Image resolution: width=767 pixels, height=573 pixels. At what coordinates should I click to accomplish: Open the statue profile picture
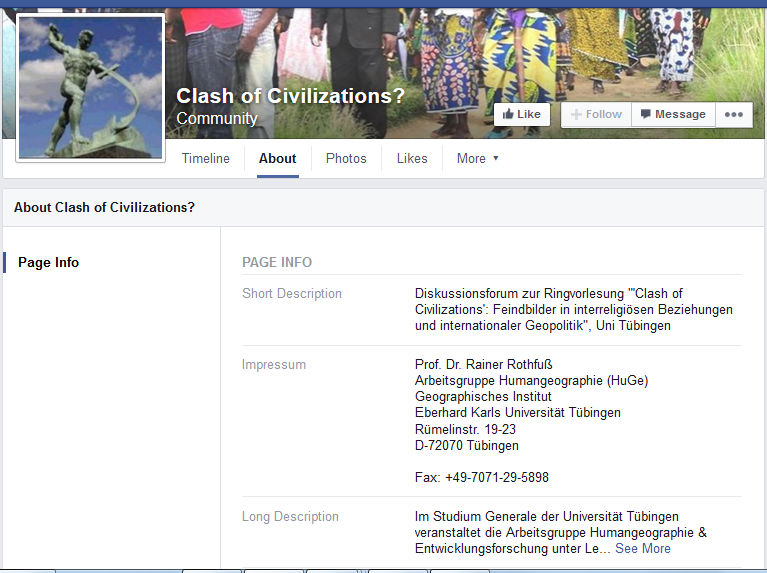[90, 88]
